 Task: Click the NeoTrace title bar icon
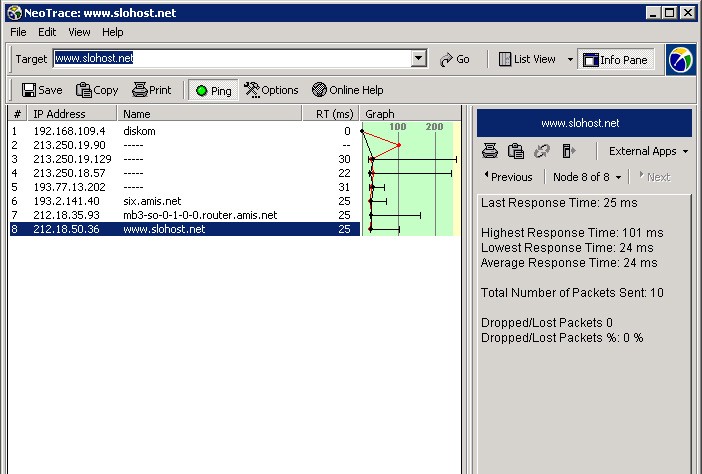click(15, 13)
